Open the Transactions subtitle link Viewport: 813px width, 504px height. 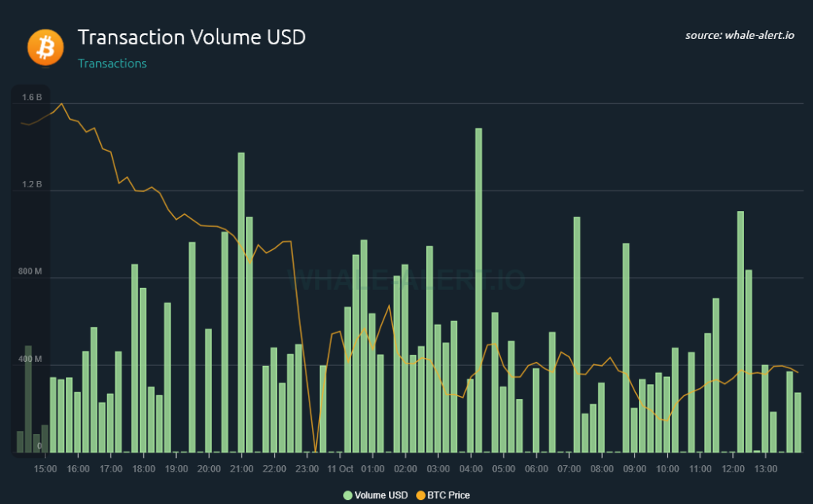(112, 63)
